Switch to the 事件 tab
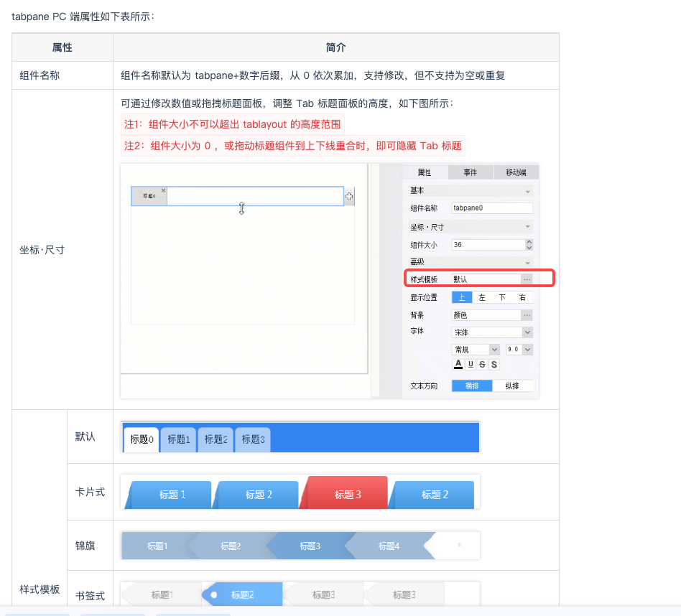The image size is (681, 616). 471,172
